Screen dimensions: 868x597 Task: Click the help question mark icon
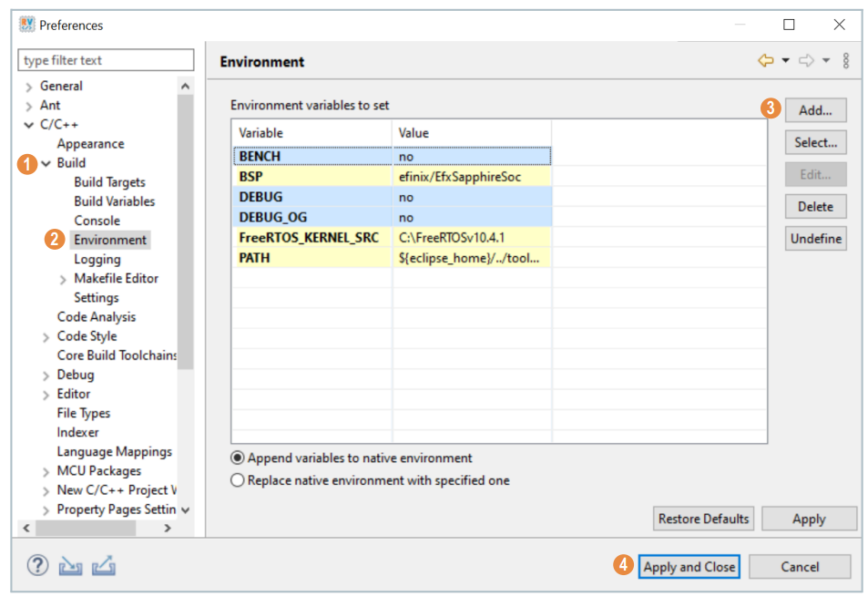click(36, 566)
